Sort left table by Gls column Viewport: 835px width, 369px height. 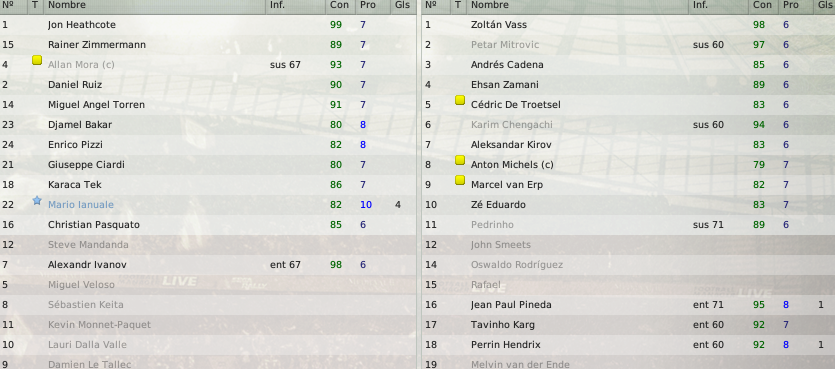(x=403, y=5)
